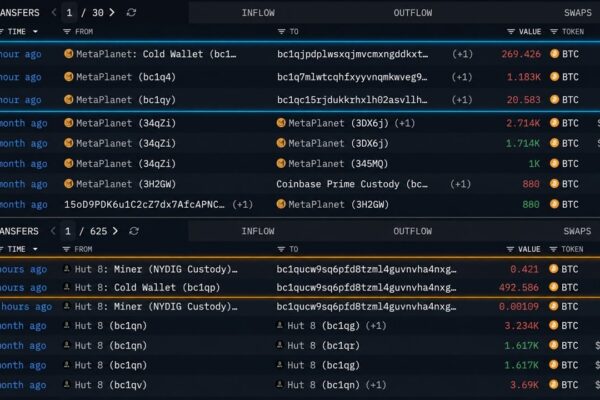Click the MetaPlanet icon beside sender (3H2GW)
Screen dimensions: 600x400
(x=68, y=184)
